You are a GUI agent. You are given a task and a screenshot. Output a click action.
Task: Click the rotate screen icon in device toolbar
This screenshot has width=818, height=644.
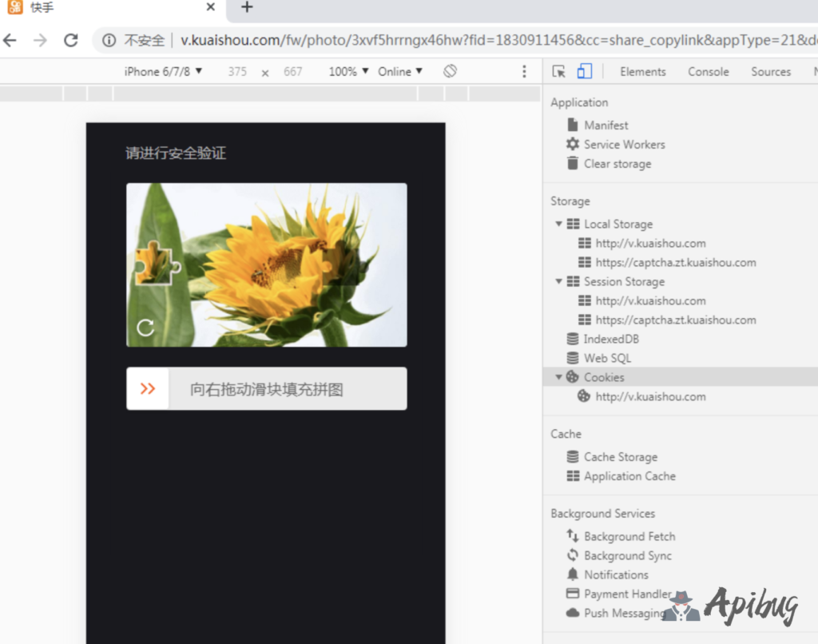point(450,71)
